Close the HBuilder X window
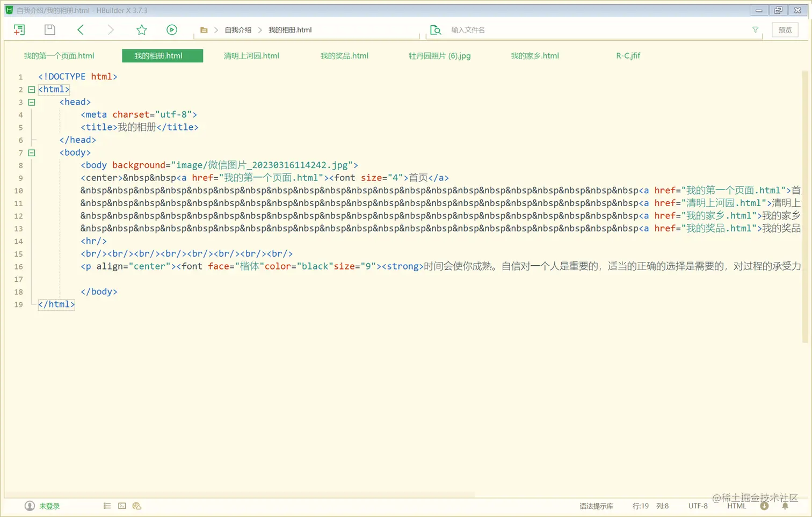 [798, 10]
